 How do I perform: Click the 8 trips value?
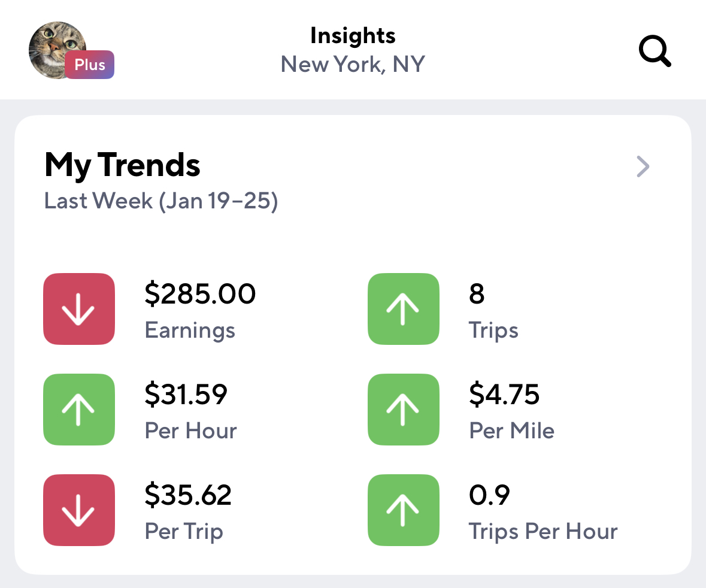click(x=477, y=294)
